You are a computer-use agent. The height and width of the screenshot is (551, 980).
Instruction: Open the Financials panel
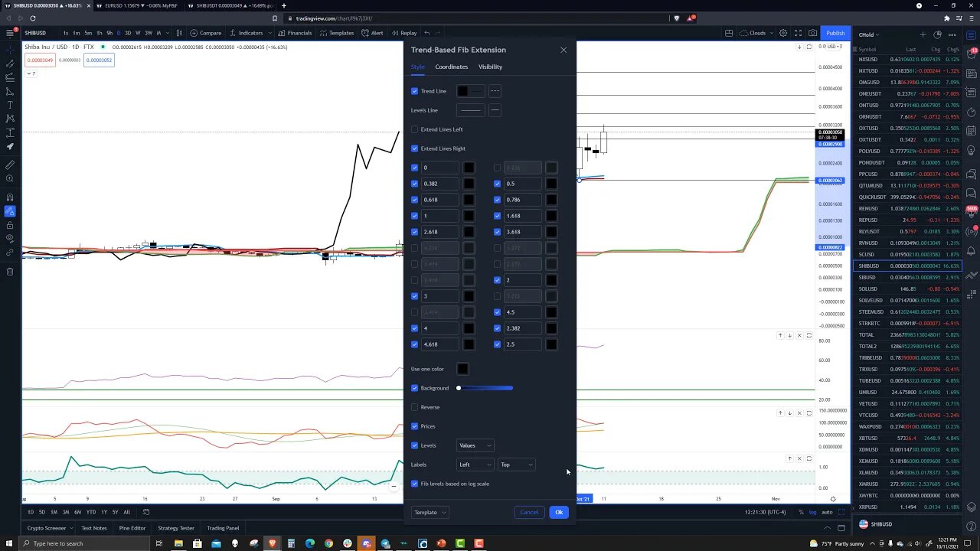click(295, 33)
